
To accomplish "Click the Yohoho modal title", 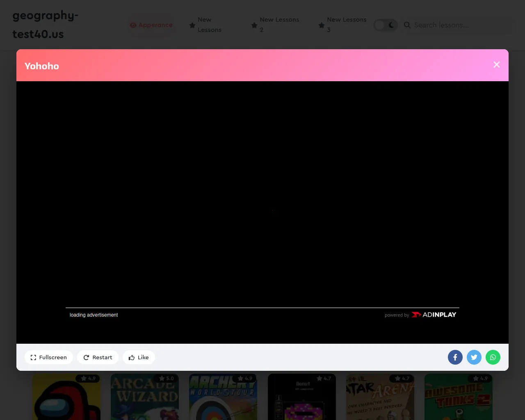I will 42,66.
